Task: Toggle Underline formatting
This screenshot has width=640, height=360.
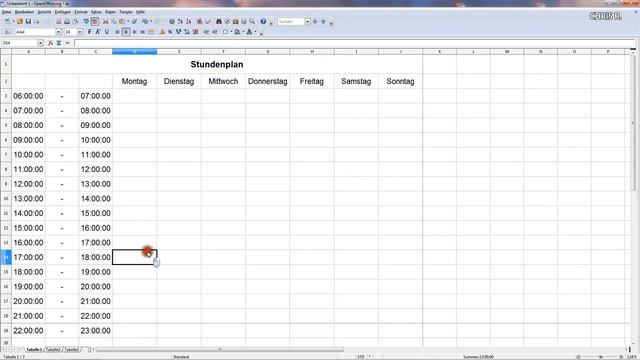Action: click(107, 32)
